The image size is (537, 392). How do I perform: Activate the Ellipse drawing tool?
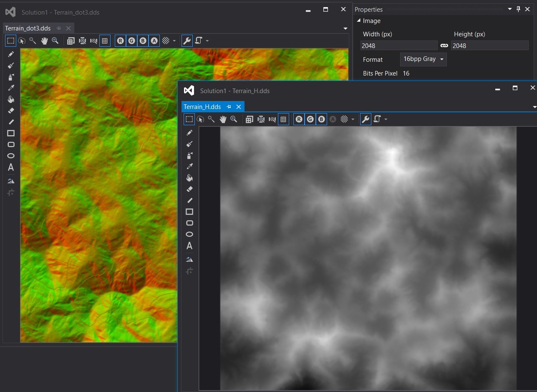pyautogui.click(x=11, y=155)
